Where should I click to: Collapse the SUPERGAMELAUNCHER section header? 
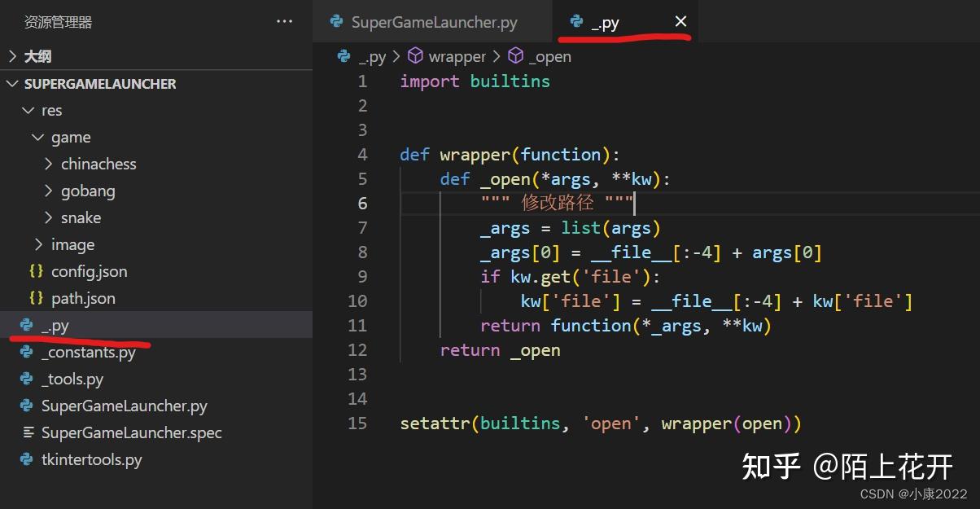coord(11,83)
